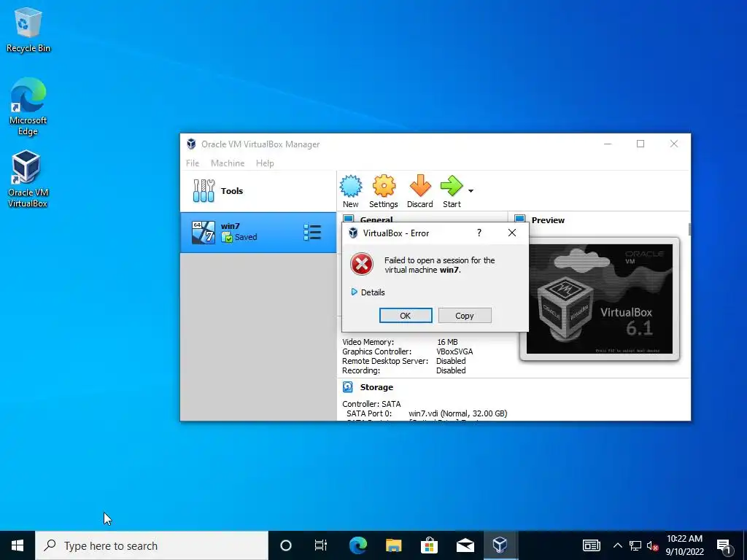
Task: Maximize the VirtualBox Manager window
Action: (640, 144)
